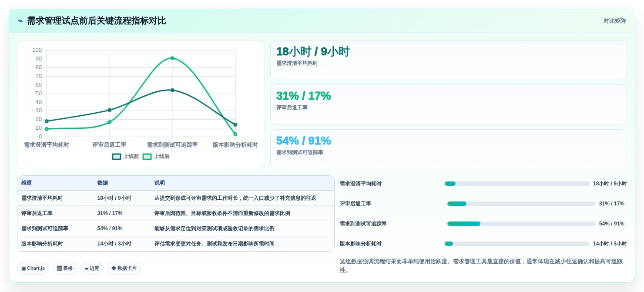Click the 31% / 17% table value
644x292 pixels.
point(110,213)
